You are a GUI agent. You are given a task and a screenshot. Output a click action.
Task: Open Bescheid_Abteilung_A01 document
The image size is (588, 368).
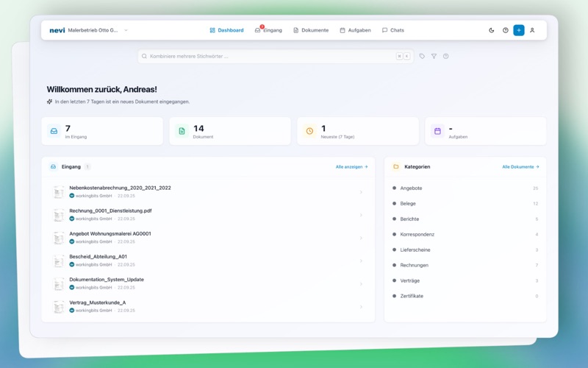click(x=208, y=261)
